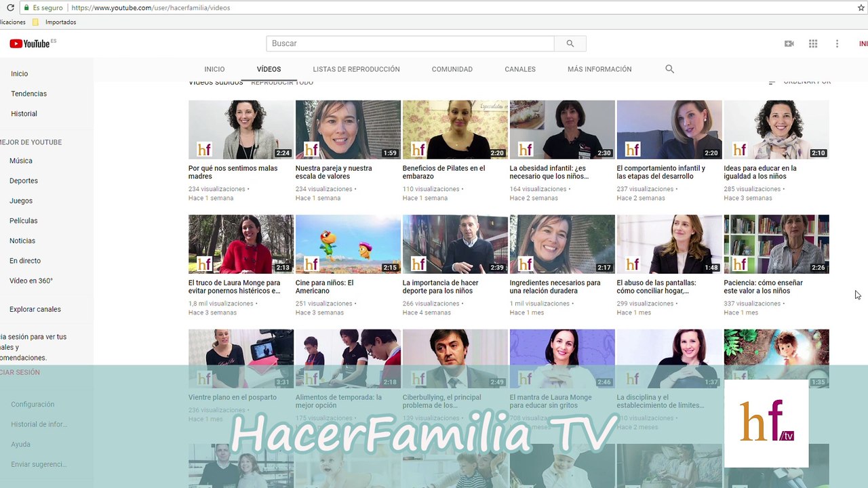This screenshot has width=868, height=488.
Task: Click title 'Vientre plano en el posparto'
Action: [233, 397]
